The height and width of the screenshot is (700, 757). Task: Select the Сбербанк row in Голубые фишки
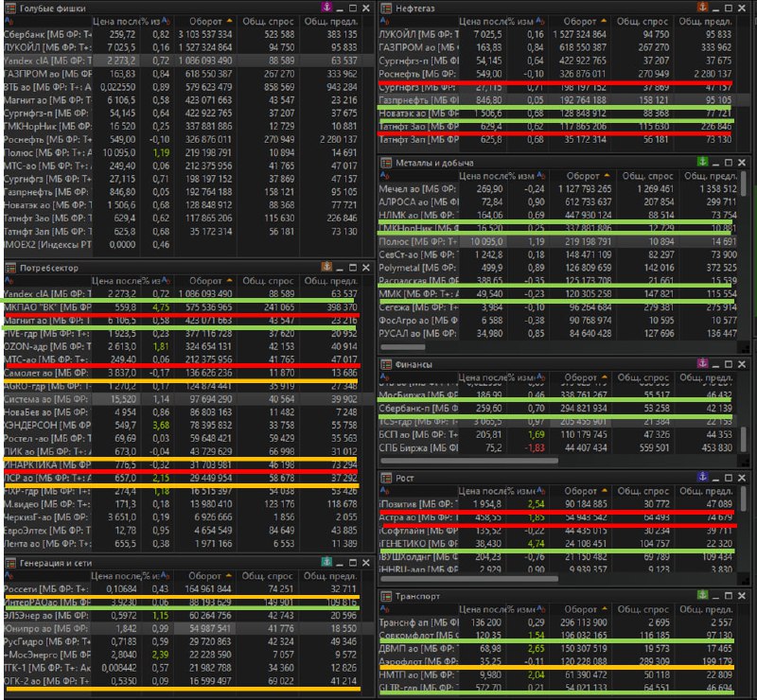(x=188, y=34)
